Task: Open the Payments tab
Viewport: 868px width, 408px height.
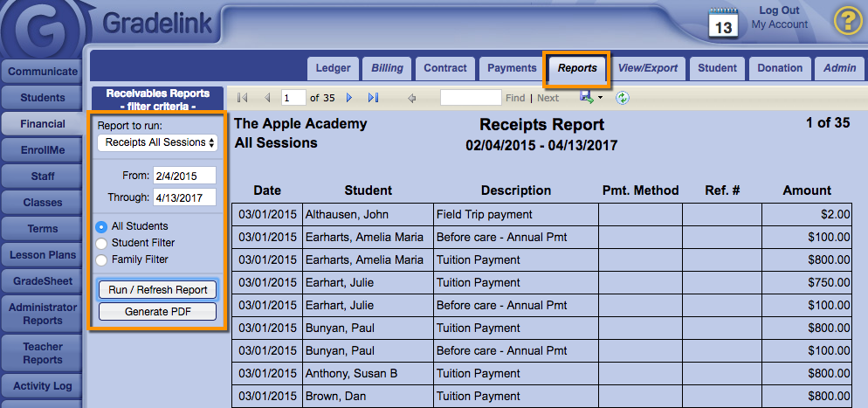Action: (x=512, y=68)
